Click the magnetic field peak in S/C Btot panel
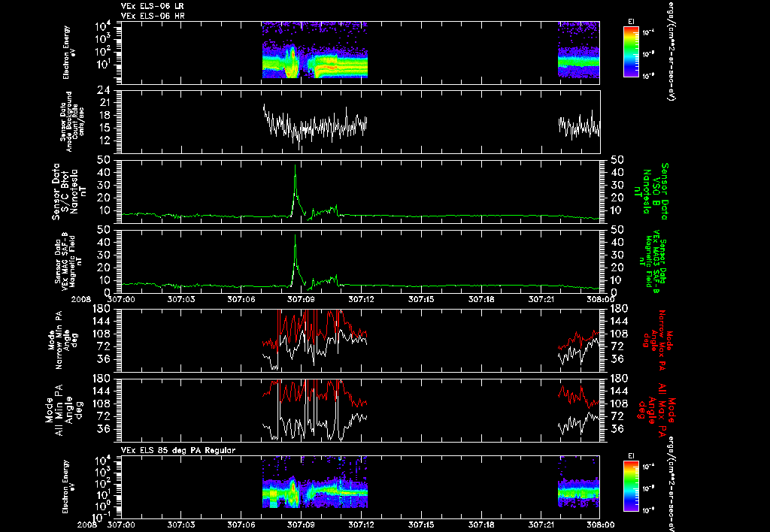Screen dimensions: 770x532 (295, 167)
